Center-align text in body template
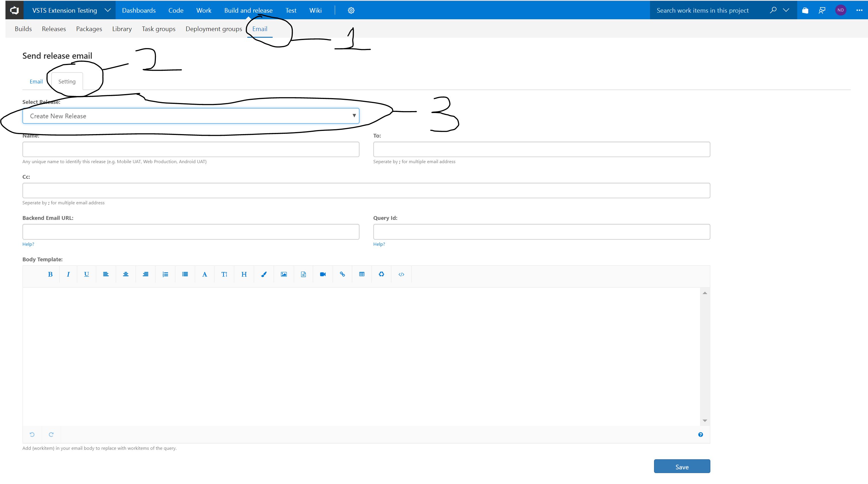Viewport: 868px width, 484px height. coord(126,274)
